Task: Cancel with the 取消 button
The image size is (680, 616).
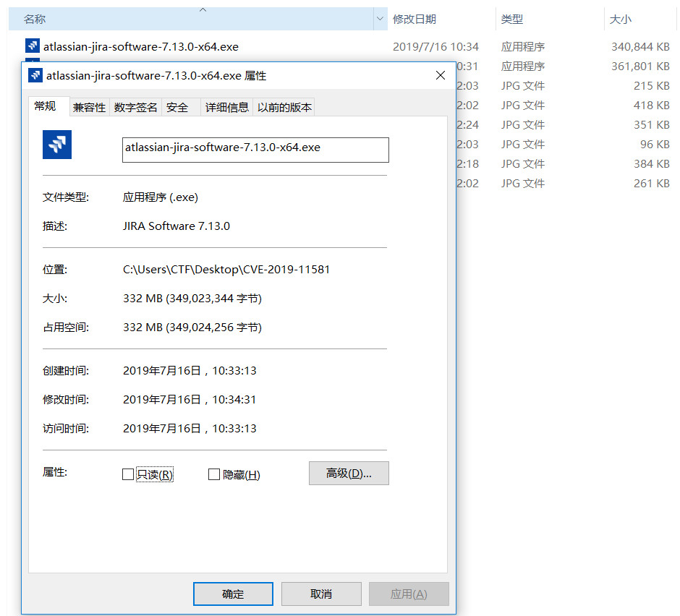Action: tap(321, 594)
